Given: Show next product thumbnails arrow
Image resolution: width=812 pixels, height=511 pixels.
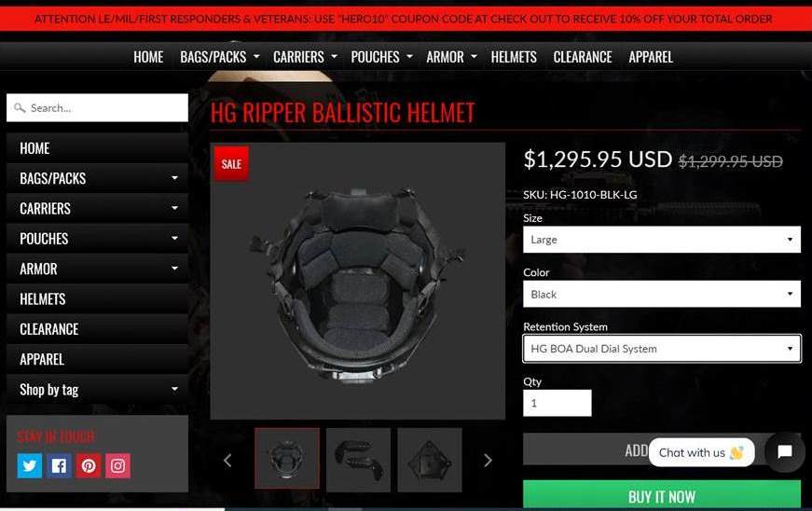Looking at the screenshot, I should tap(488, 461).
